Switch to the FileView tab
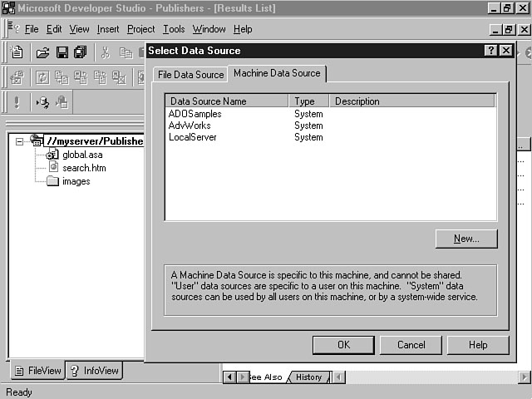 coord(38,371)
